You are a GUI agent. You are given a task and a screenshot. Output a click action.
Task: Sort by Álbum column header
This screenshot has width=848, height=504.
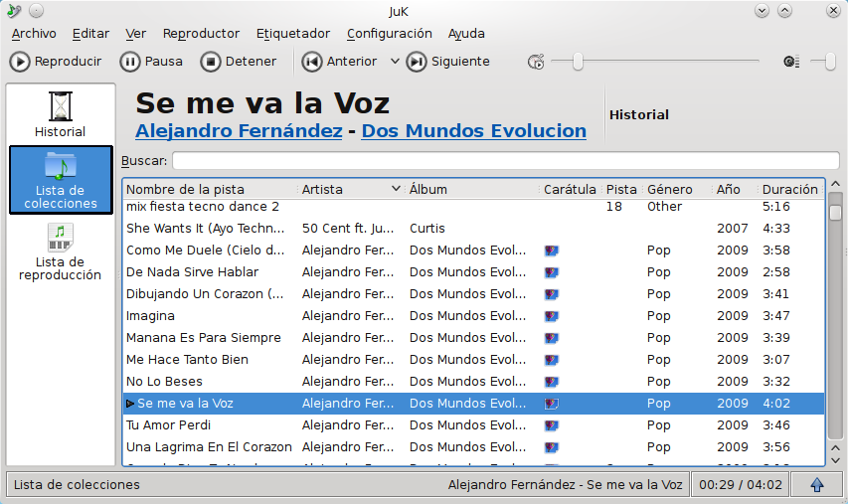click(473, 189)
